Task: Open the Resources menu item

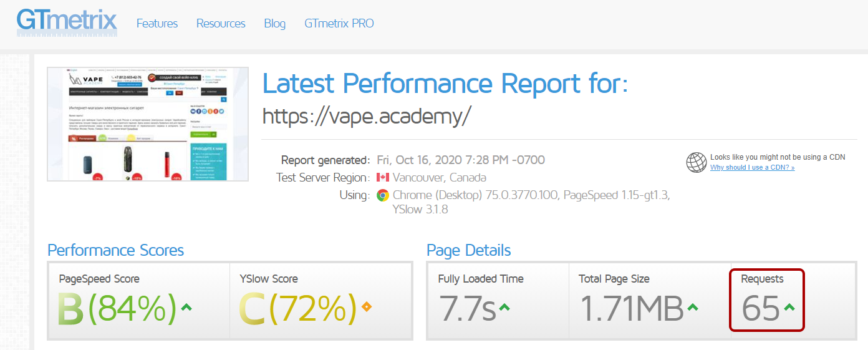Action: click(221, 24)
